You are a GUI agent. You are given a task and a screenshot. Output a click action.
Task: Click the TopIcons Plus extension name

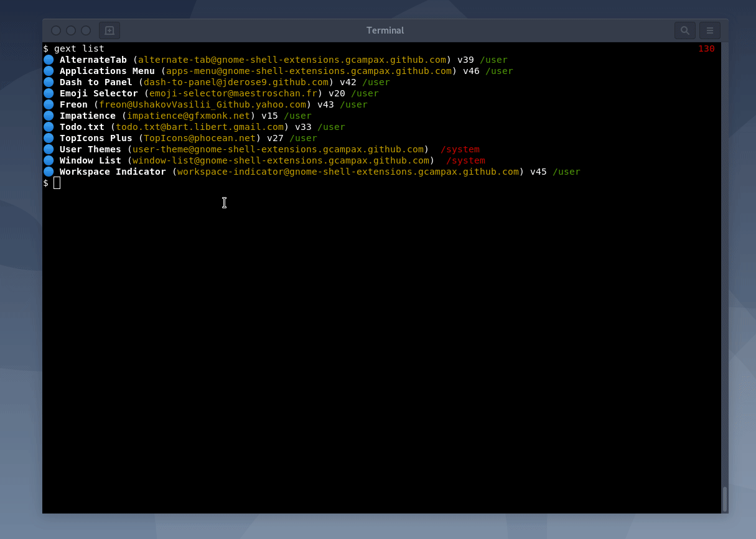(96, 139)
